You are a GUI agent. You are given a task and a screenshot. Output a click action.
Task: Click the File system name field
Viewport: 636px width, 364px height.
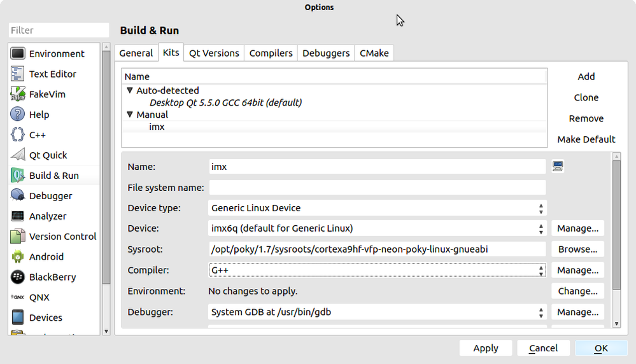[377, 188]
